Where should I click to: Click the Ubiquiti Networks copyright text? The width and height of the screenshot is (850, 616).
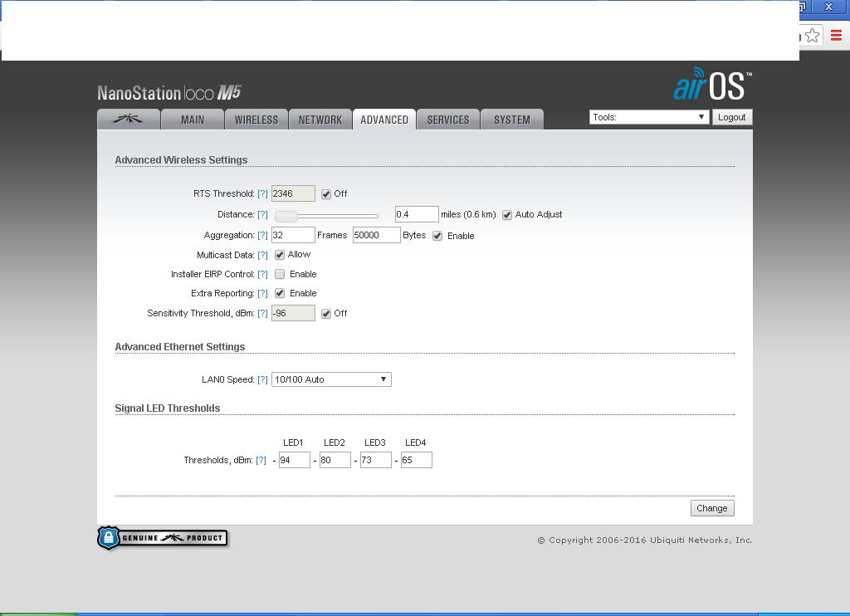(x=644, y=540)
